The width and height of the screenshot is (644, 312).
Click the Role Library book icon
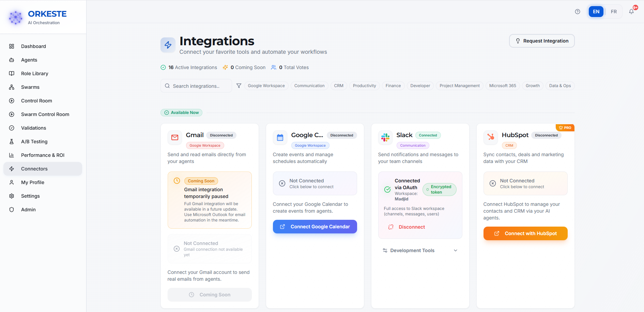[12, 73]
